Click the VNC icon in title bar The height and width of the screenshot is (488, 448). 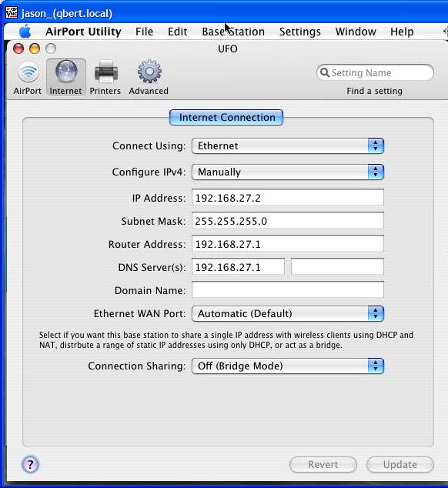coord(12,13)
